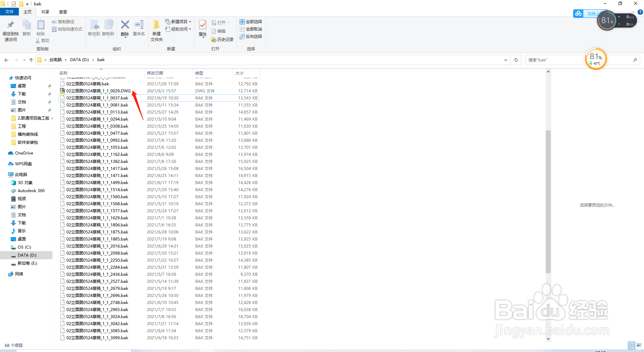The height and width of the screenshot is (352, 644).
Task: Open 下载 under Quick access
Action: 22,94
